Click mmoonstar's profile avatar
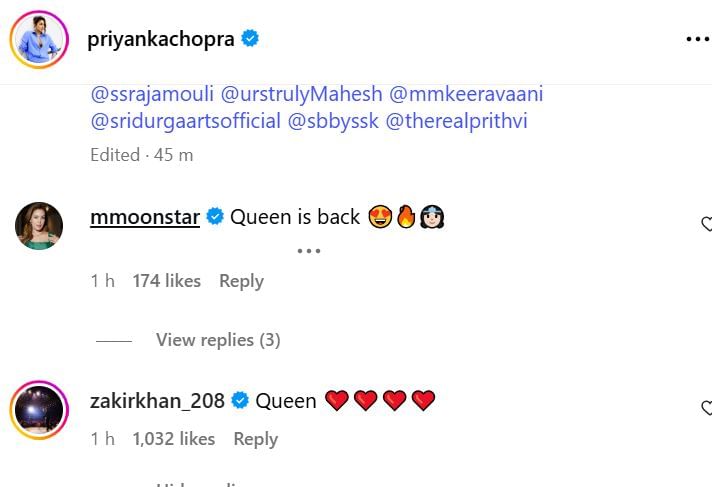 (39, 226)
